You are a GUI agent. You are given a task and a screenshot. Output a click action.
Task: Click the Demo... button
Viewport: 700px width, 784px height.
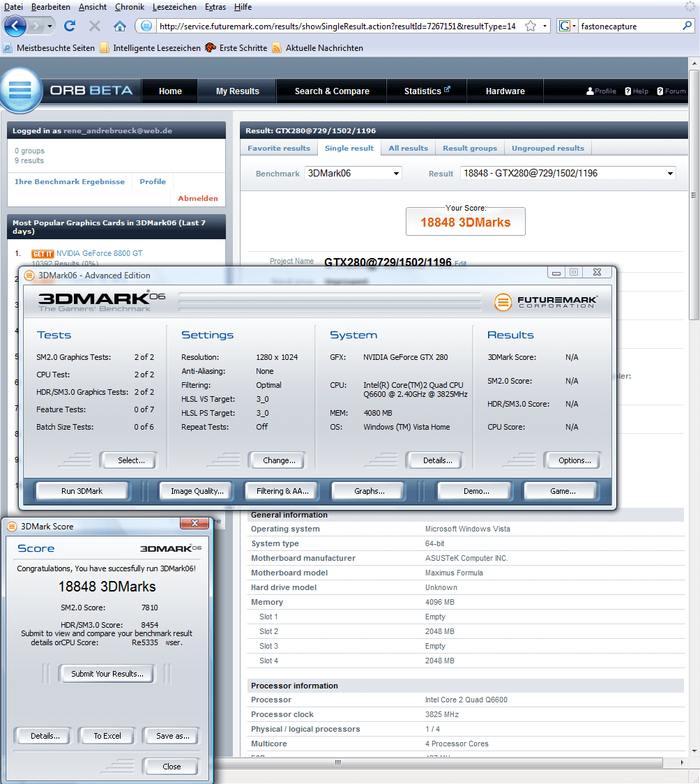(476, 491)
